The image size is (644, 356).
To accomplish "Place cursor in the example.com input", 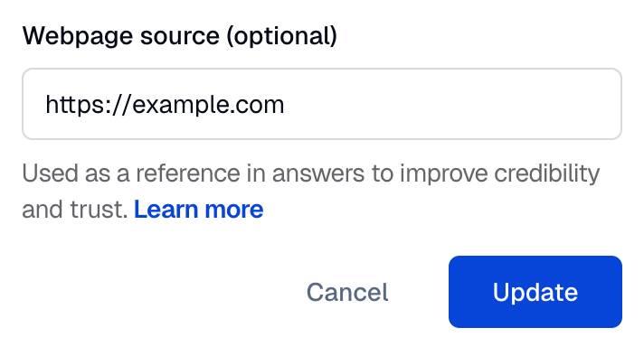I will pyautogui.click(x=322, y=104).
